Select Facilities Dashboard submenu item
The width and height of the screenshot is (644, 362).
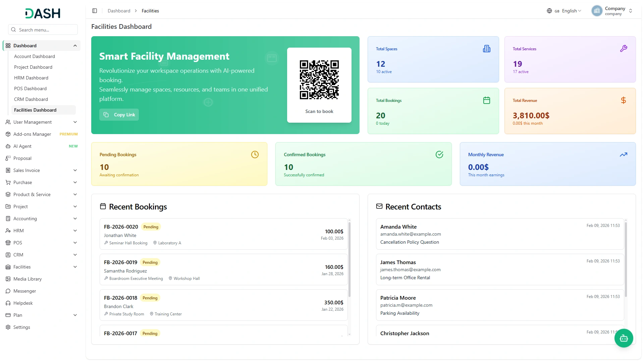coord(44,110)
